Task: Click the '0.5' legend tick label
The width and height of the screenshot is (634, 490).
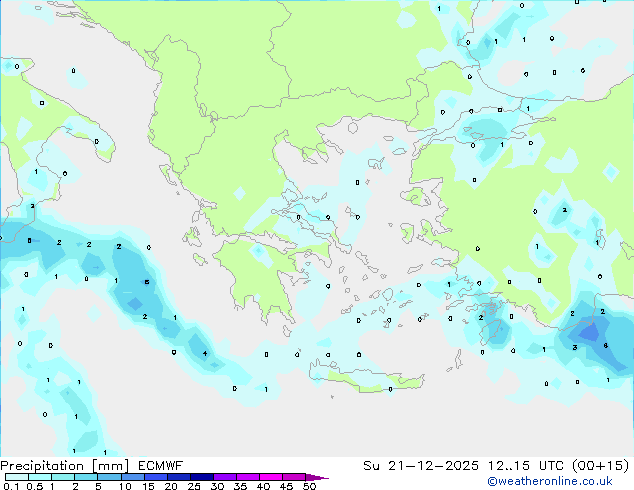Action: [35, 486]
